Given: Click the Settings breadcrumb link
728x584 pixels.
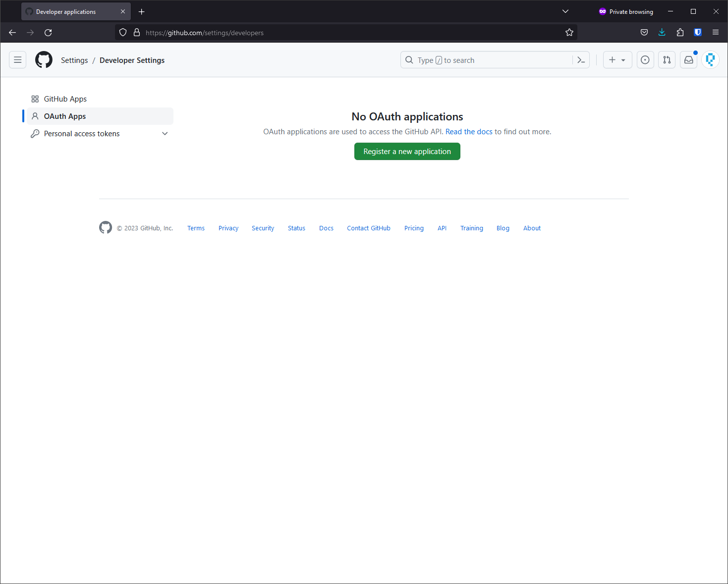Looking at the screenshot, I should (74, 60).
